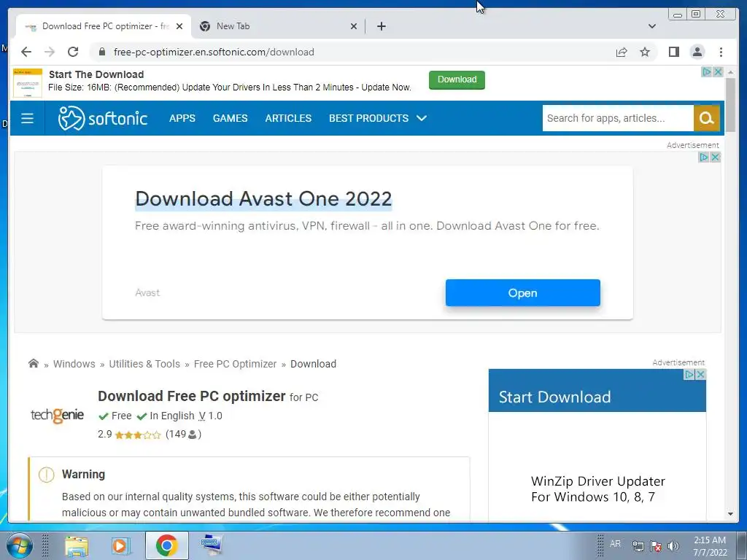The width and height of the screenshot is (747, 560).
Task: Reload the current page
Action: [73, 52]
